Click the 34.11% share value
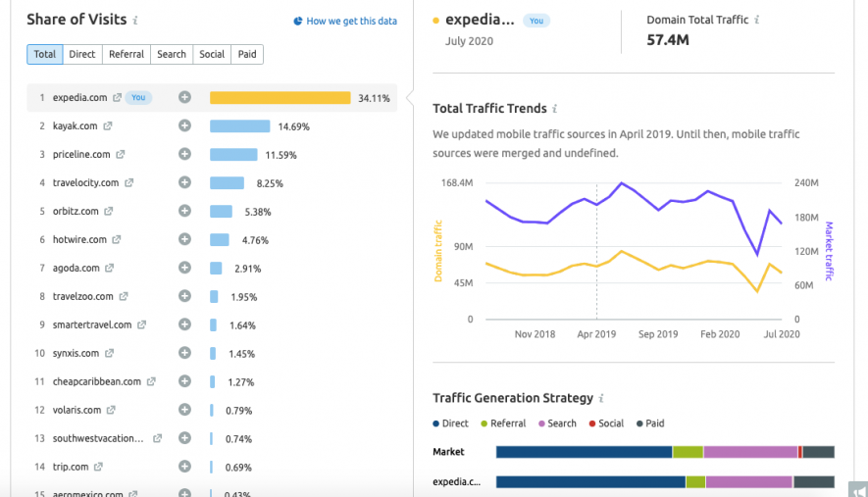The height and width of the screenshot is (497, 868). click(x=374, y=98)
